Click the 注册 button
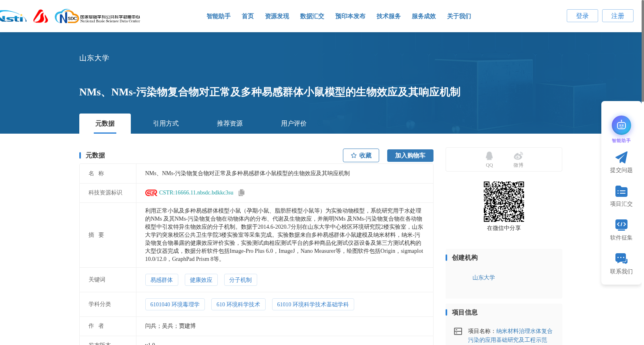 tap(618, 16)
